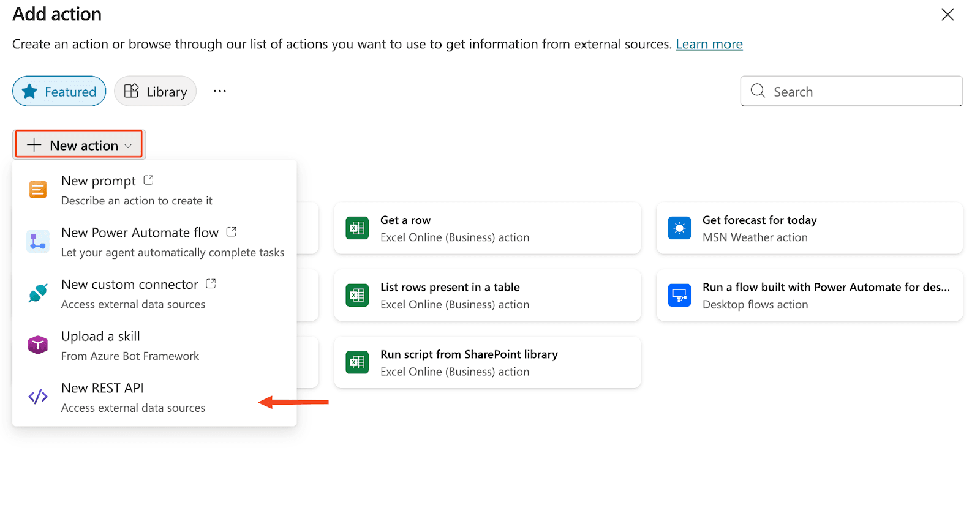Click the Excel icon for Run script
Image resolution: width=980 pixels, height=508 pixels.
coord(357,362)
